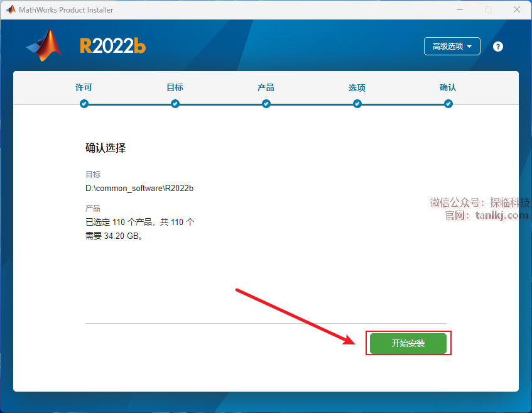This screenshot has height=413, width=532.
Task: Minimize the installer window
Action: 460,9
